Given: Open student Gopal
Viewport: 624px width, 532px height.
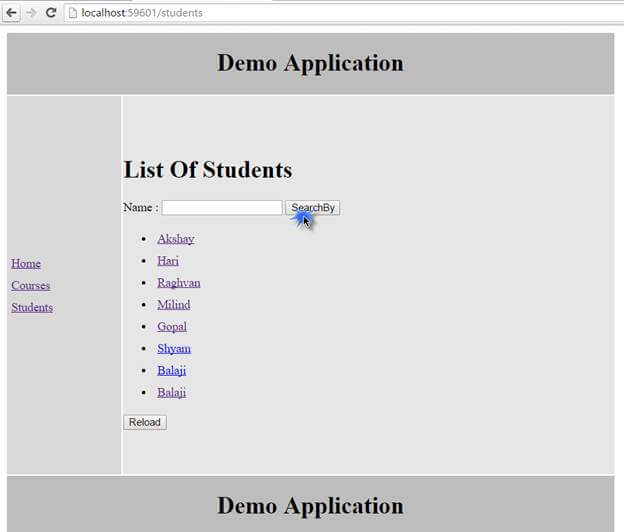Looking at the screenshot, I should 172,327.
